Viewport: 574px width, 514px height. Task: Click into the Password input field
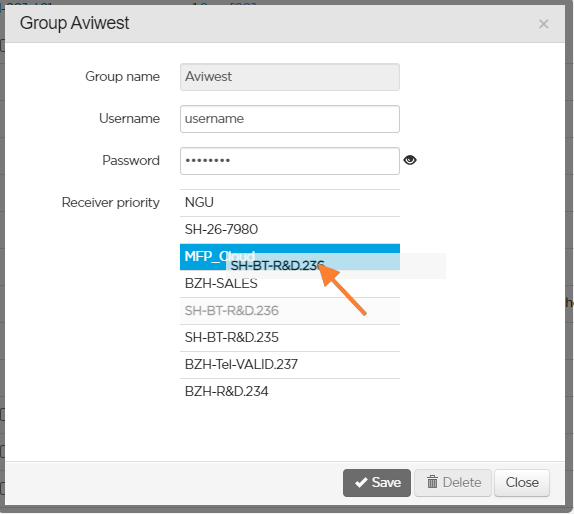pyautogui.click(x=290, y=161)
